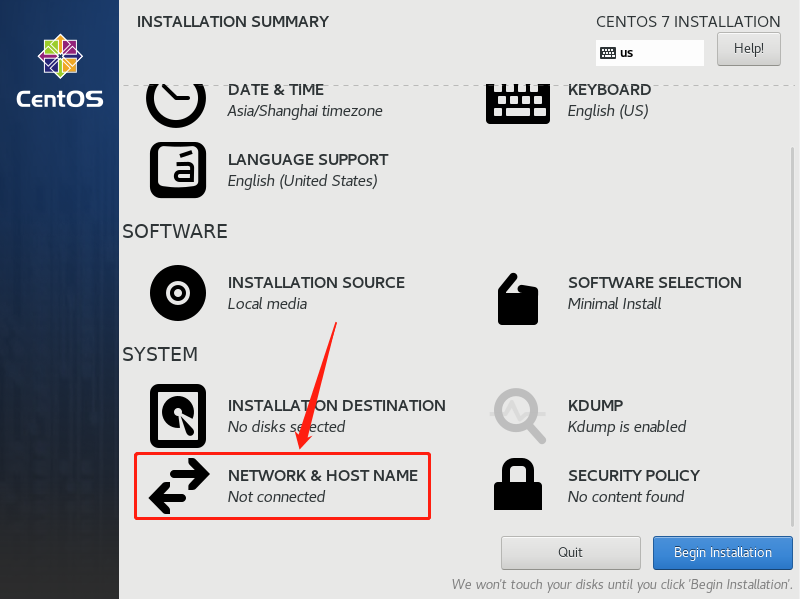This screenshot has width=800, height=599.
Task: Open the INSTALLATION SOURCE label
Action: (x=316, y=283)
